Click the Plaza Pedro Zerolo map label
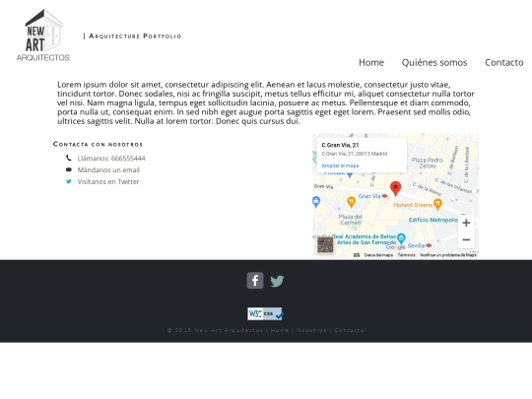Screen dimensions: 532x399 coord(428,163)
